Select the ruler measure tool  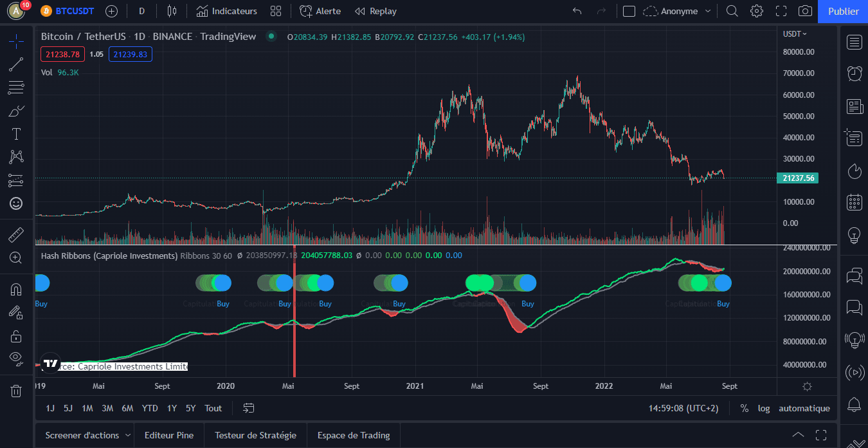click(16, 234)
